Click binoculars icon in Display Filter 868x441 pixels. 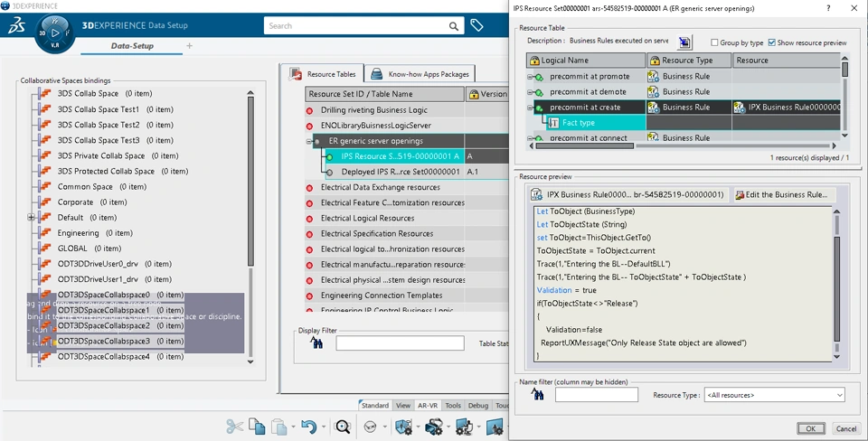317,343
